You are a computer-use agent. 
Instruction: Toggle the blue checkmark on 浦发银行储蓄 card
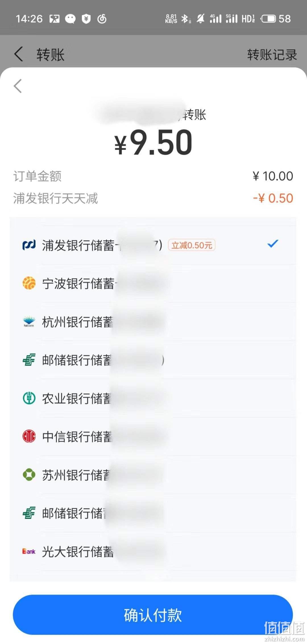(x=273, y=244)
